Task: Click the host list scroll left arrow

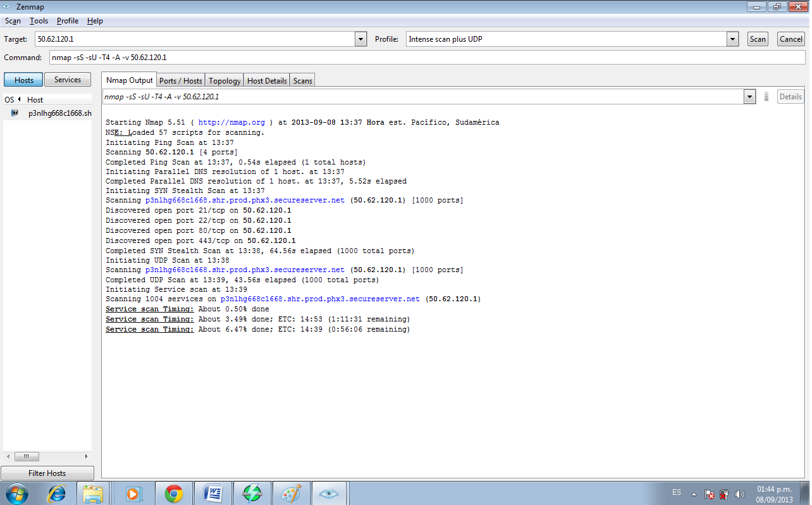Action: coord(8,456)
